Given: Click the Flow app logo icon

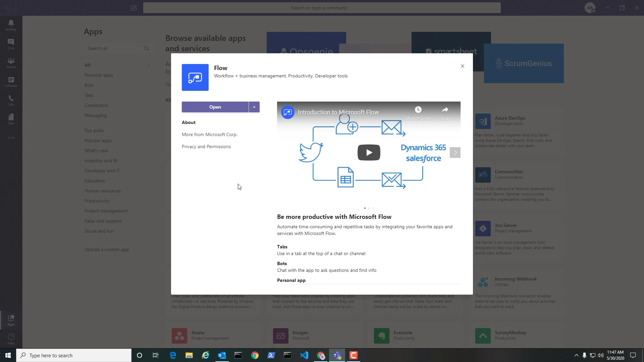Looking at the screenshot, I should [x=195, y=77].
